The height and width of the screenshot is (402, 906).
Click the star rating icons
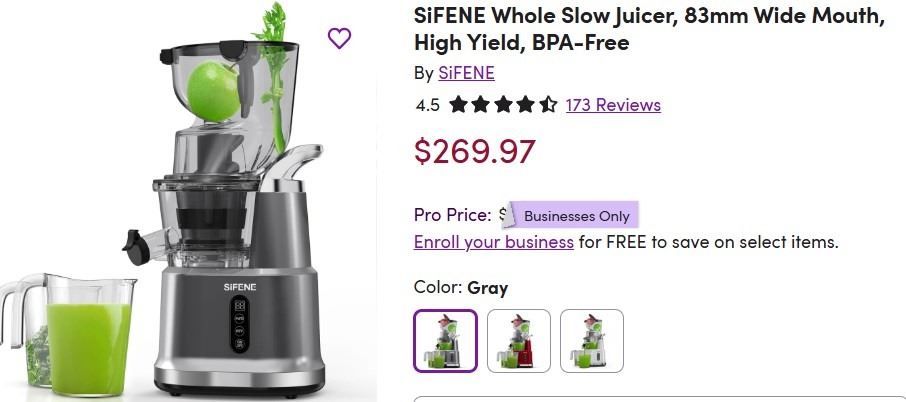point(503,105)
